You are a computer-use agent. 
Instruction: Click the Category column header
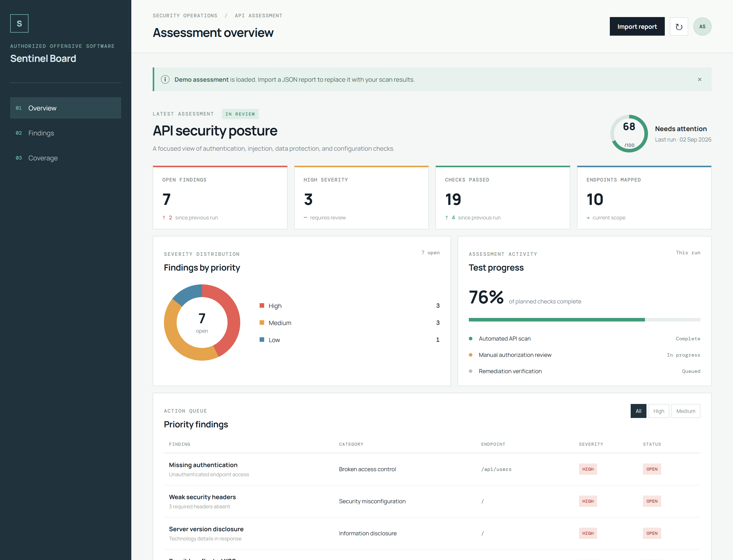pyautogui.click(x=351, y=444)
